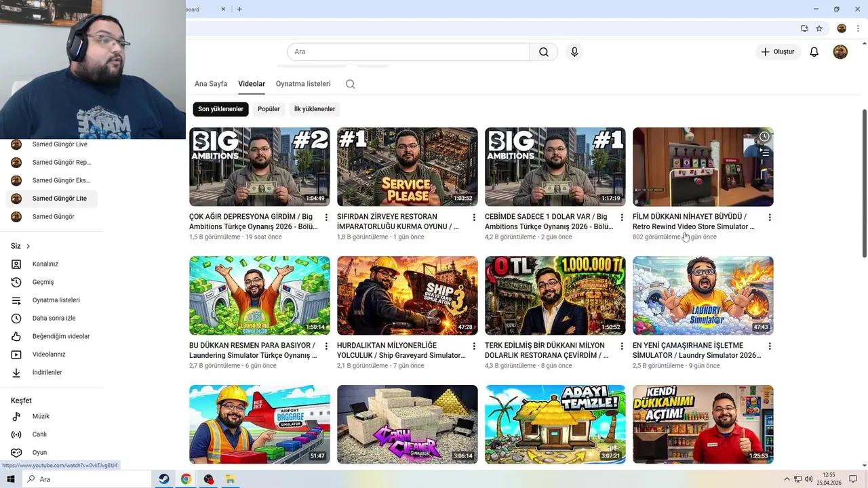Open Samed Güngör Lite subscription
The height and width of the screenshot is (488, 868).
coord(52,199)
